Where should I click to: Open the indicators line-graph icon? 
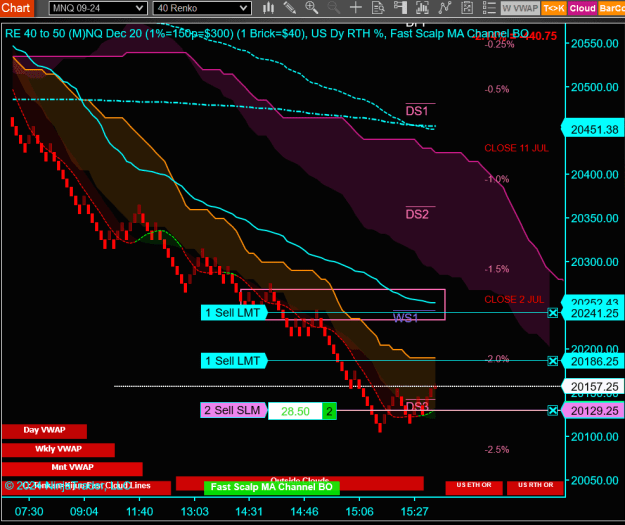(444, 8)
